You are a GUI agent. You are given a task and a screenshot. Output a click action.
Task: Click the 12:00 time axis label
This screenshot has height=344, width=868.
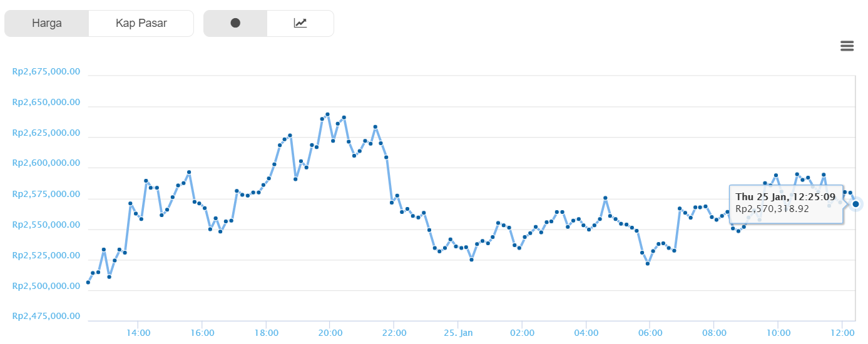842,332
